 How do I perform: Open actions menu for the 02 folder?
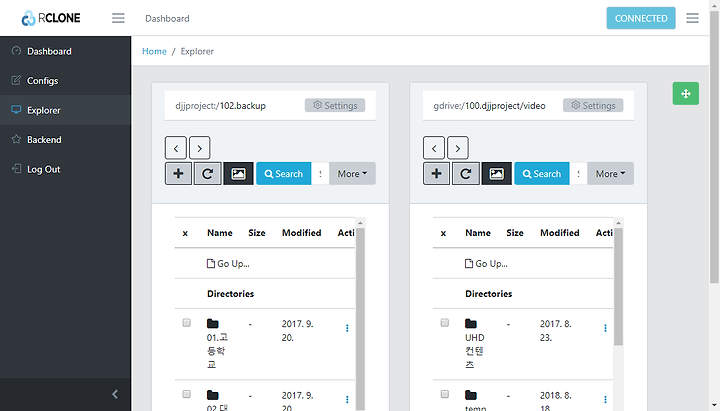347,399
